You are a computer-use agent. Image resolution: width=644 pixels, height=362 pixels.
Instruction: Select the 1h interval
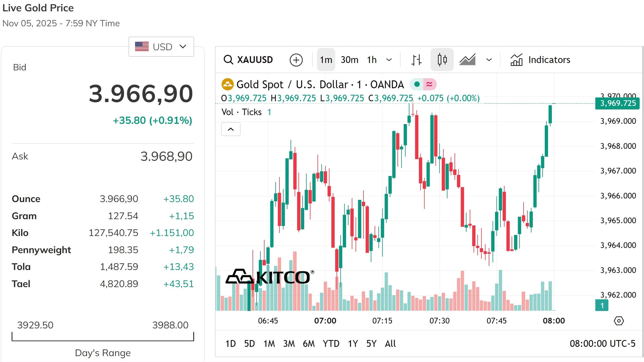coord(372,60)
